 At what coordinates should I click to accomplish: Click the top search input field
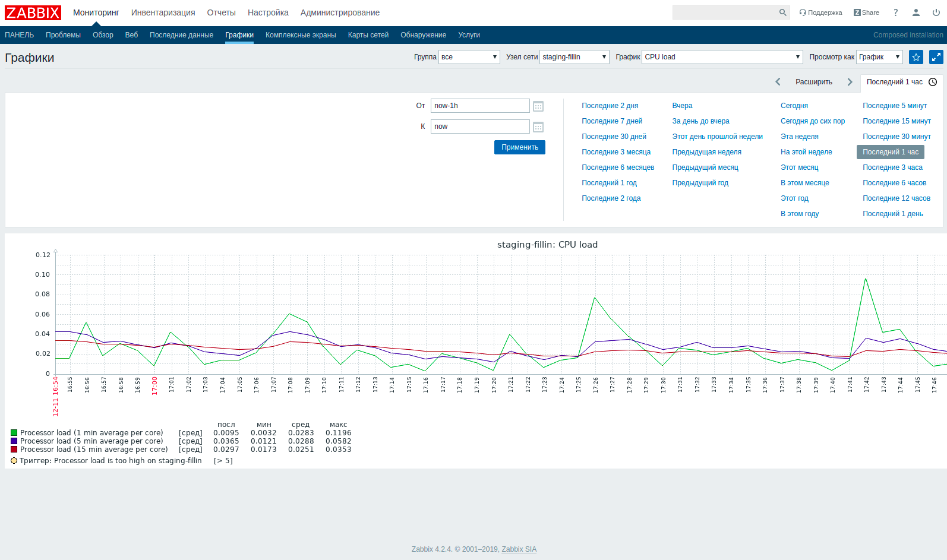click(x=725, y=12)
